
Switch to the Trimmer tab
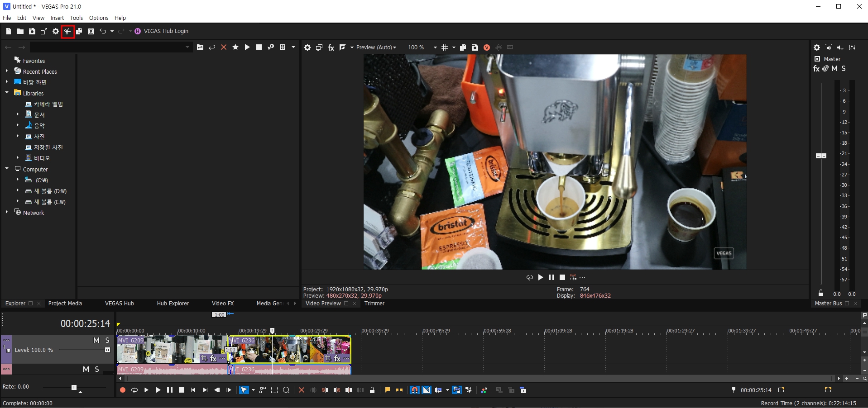tap(374, 304)
